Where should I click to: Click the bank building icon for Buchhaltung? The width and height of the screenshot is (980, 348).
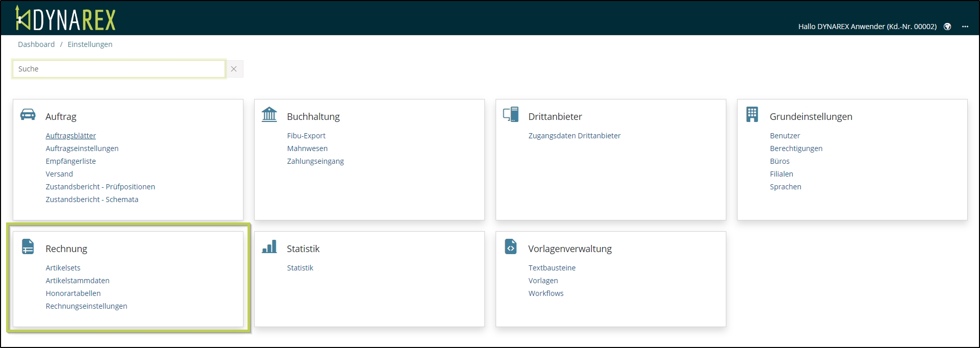point(269,114)
